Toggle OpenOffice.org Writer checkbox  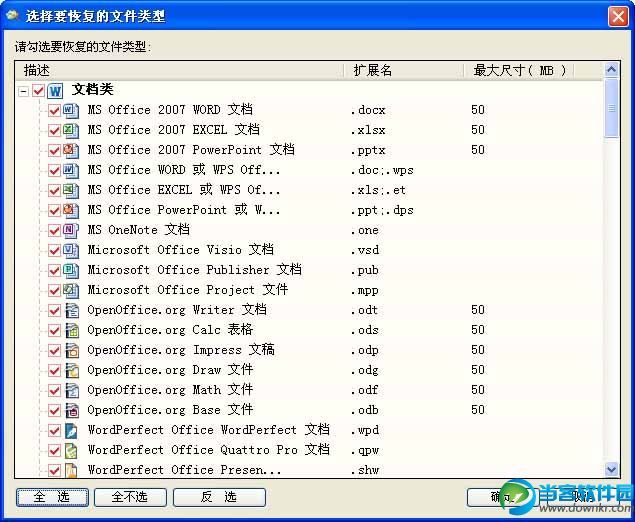(x=54, y=310)
